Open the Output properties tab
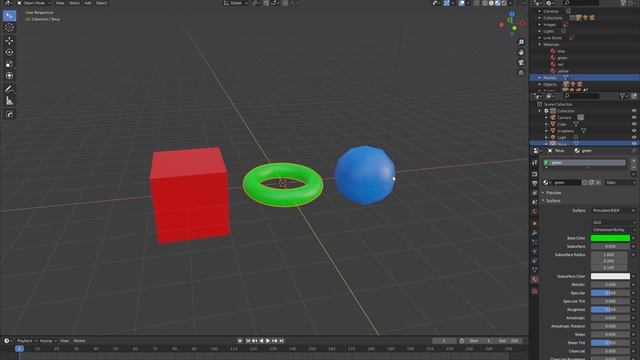Viewport: 640px width, 360px height. (x=534, y=184)
